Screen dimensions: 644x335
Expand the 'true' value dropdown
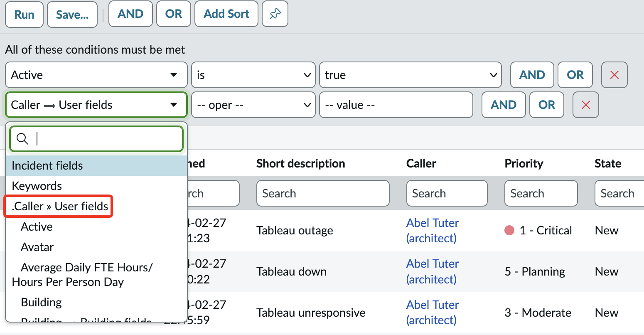click(410, 75)
